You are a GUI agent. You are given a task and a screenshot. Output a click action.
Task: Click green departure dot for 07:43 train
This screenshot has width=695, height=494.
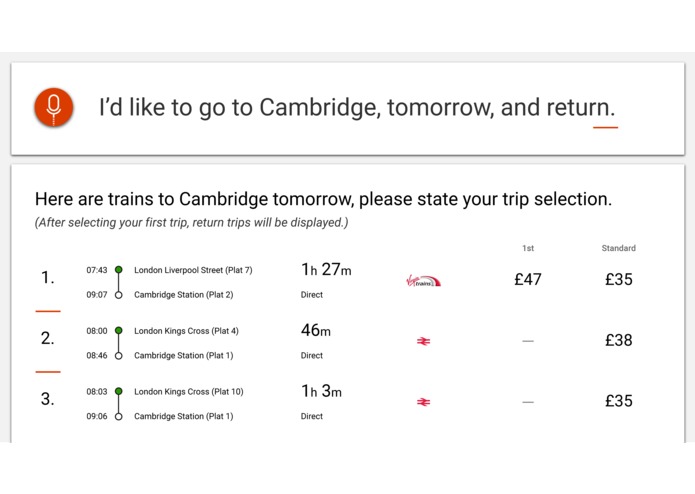[118, 270]
